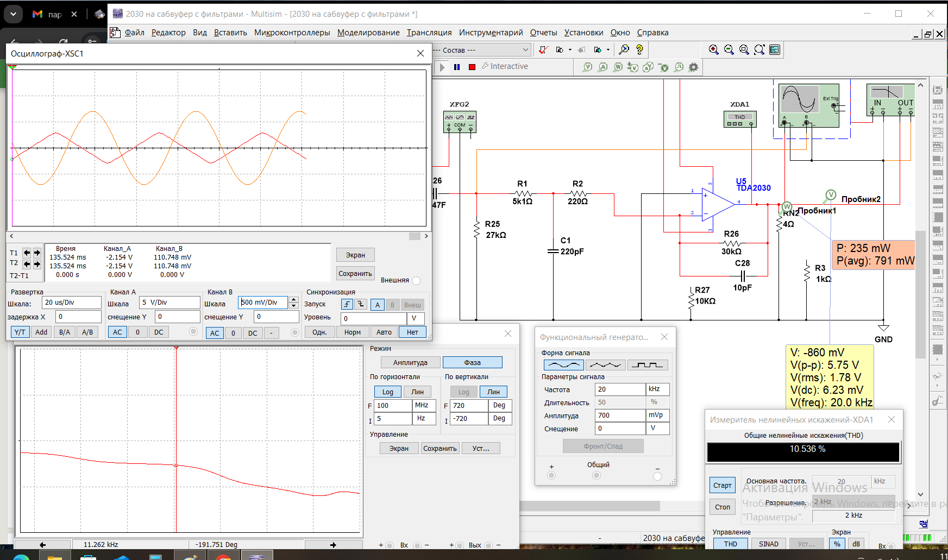Open the Инструментарий menu
The height and width of the screenshot is (560, 948).
click(x=491, y=33)
